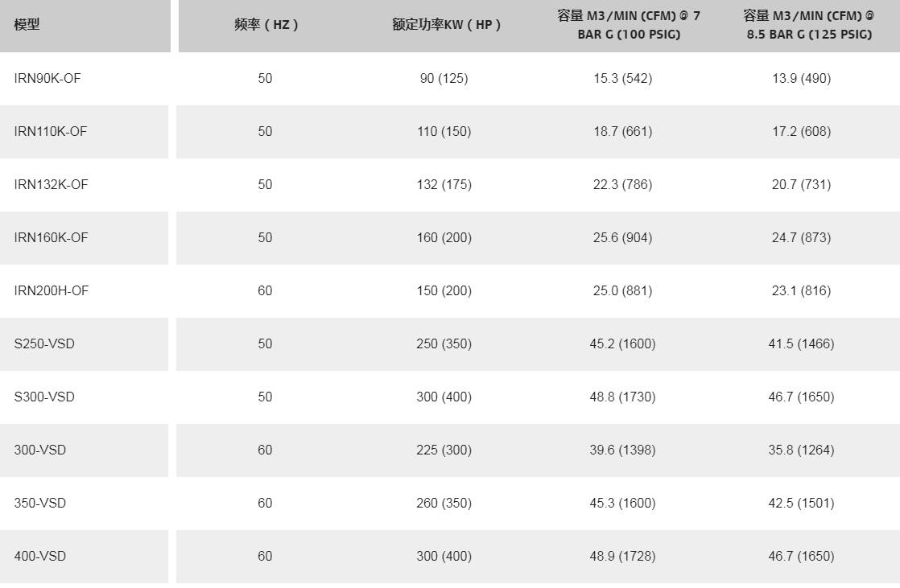Click the 额定功率KW (HP) column header
Viewport: 900px width, 588px height.
point(446,25)
